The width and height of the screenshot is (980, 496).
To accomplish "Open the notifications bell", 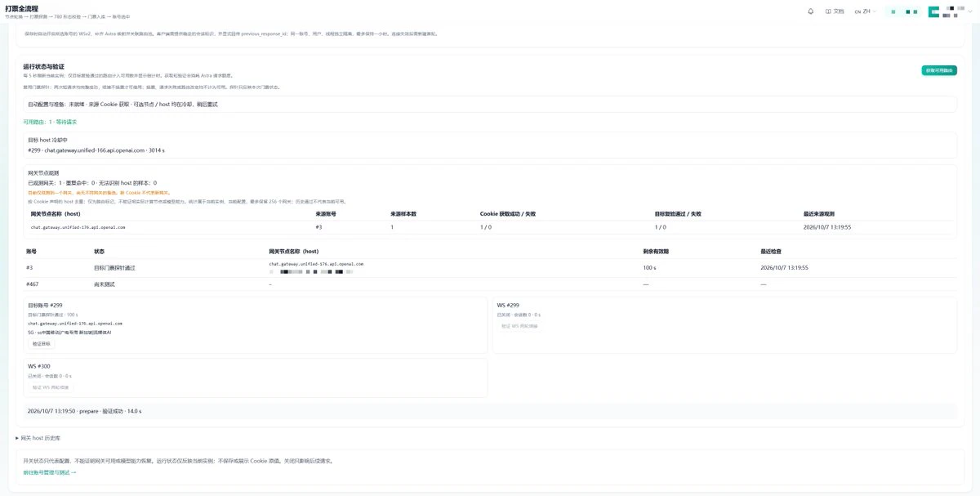I will click(x=810, y=11).
